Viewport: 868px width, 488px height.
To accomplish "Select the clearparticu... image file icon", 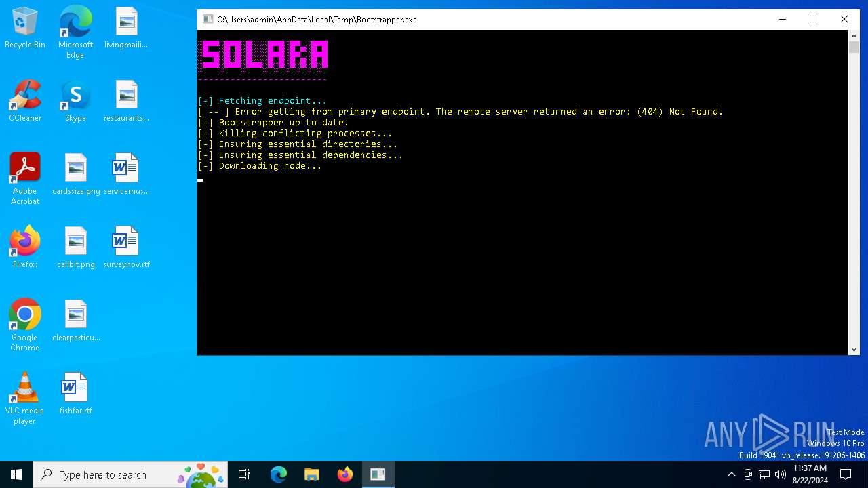I will tap(76, 321).
